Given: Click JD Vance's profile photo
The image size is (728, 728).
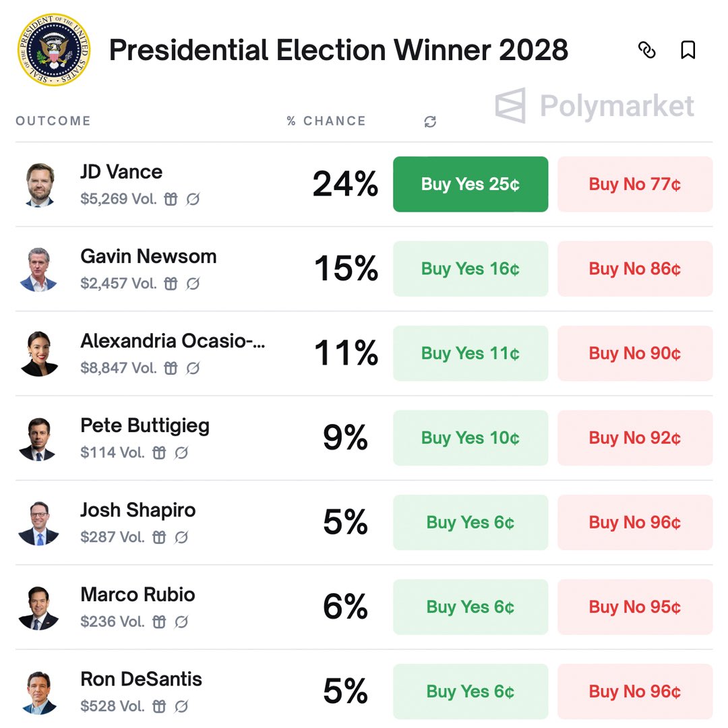Looking at the screenshot, I should [x=39, y=184].
